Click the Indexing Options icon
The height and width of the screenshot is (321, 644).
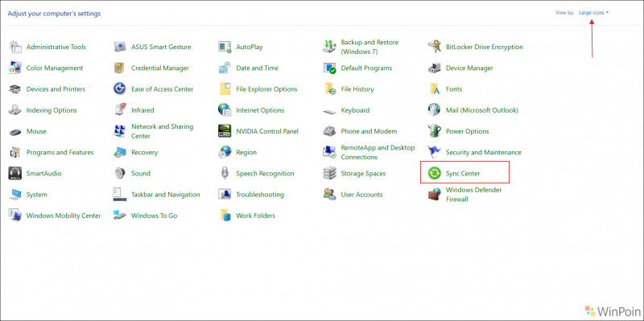coord(15,110)
